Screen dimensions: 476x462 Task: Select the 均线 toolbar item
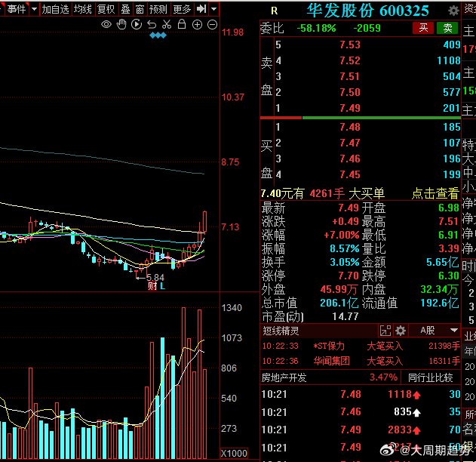pyautogui.click(x=82, y=9)
